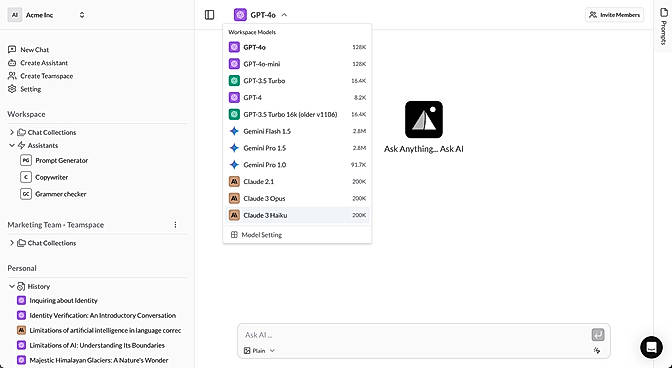The width and height of the screenshot is (672, 368).
Task: Collapse the GPT-4o model dropdown
Action: pyautogui.click(x=284, y=15)
